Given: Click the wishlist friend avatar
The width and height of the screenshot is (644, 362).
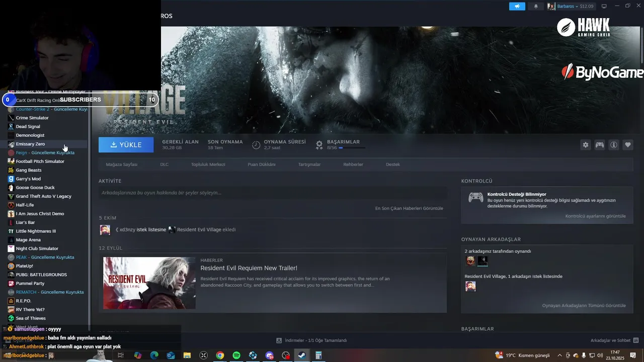Looking at the screenshot, I should click(470, 286).
